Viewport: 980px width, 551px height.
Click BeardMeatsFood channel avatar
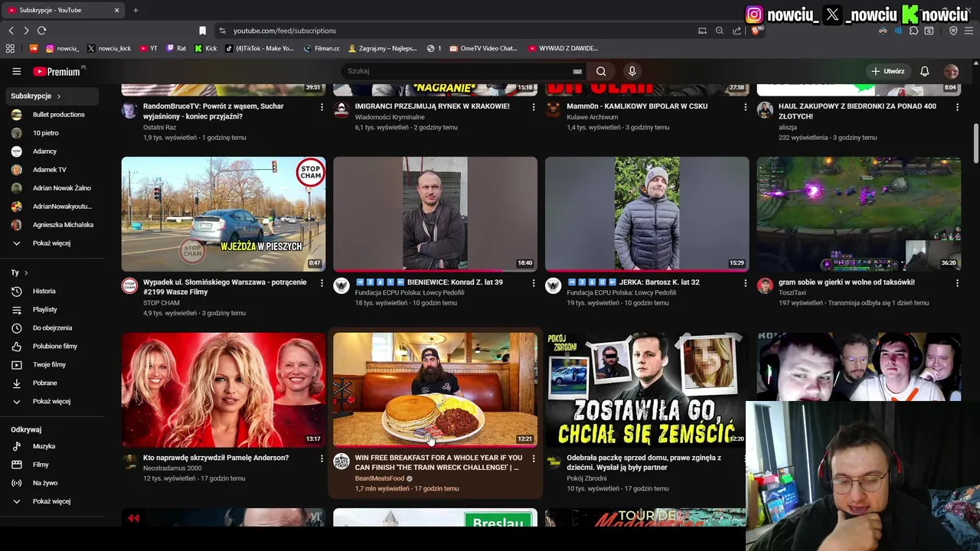(x=341, y=462)
